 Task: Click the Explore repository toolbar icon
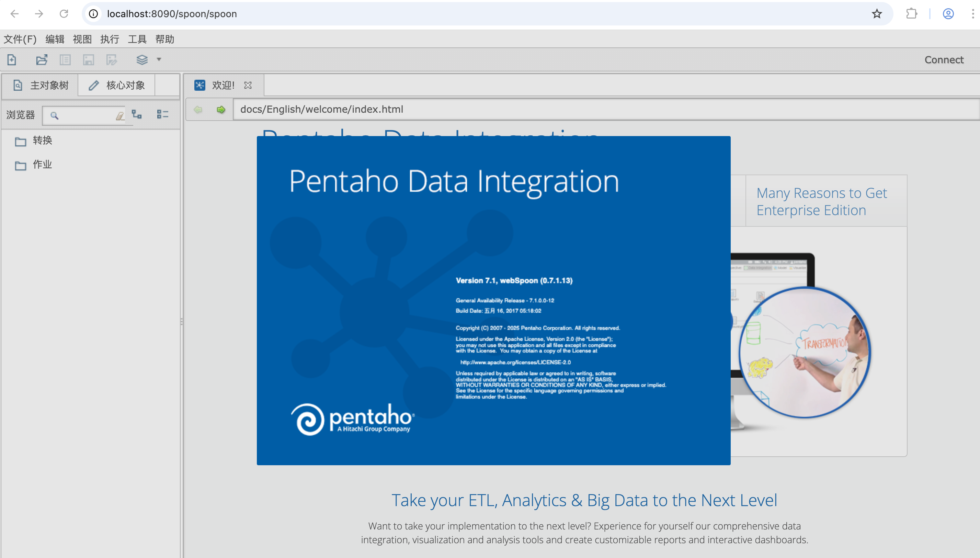65,59
